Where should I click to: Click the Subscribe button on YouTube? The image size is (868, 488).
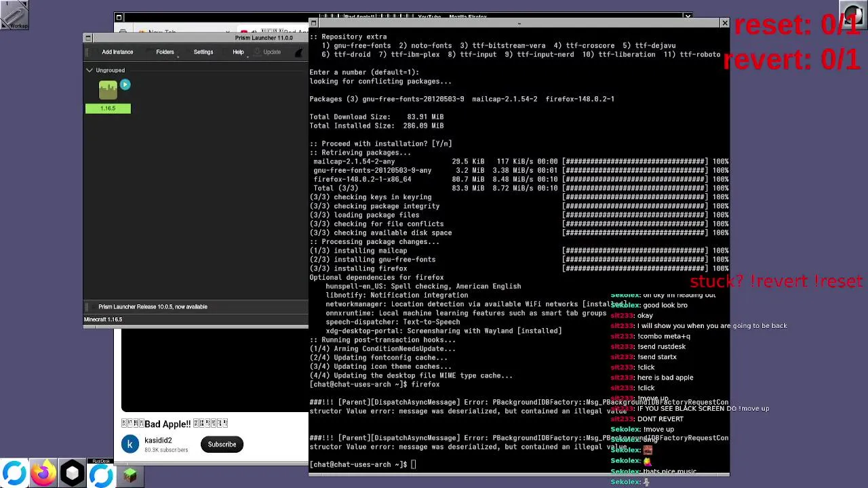click(x=222, y=444)
